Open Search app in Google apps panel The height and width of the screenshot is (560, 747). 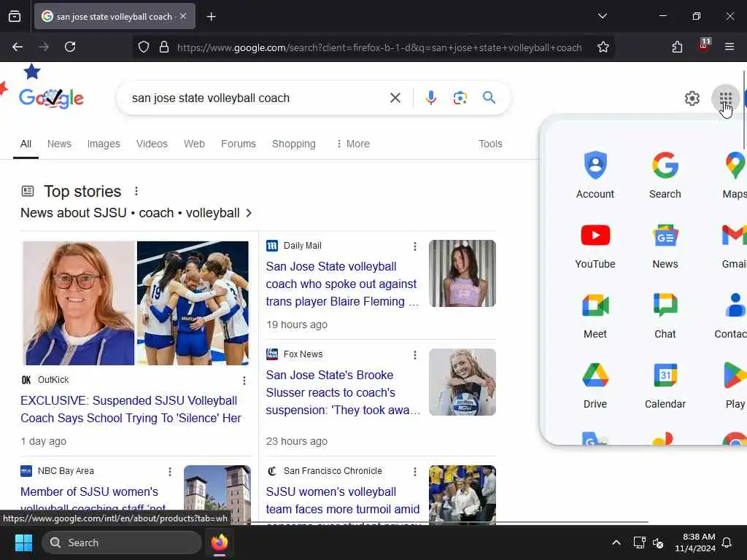coord(665,175)
